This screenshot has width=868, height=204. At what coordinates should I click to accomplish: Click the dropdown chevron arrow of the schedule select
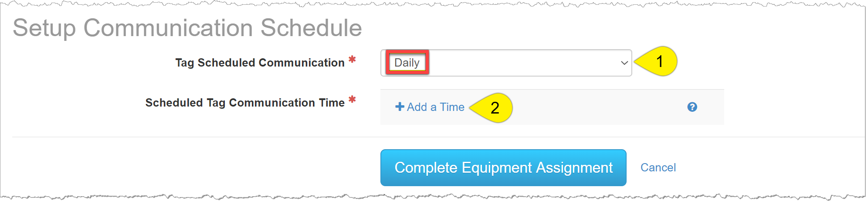[x=624, y=63]
